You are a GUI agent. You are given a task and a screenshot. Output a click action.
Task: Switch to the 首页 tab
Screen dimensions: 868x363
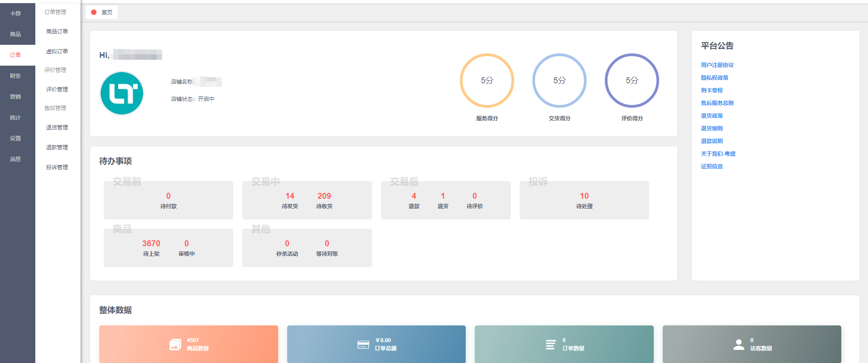(102, 13)
